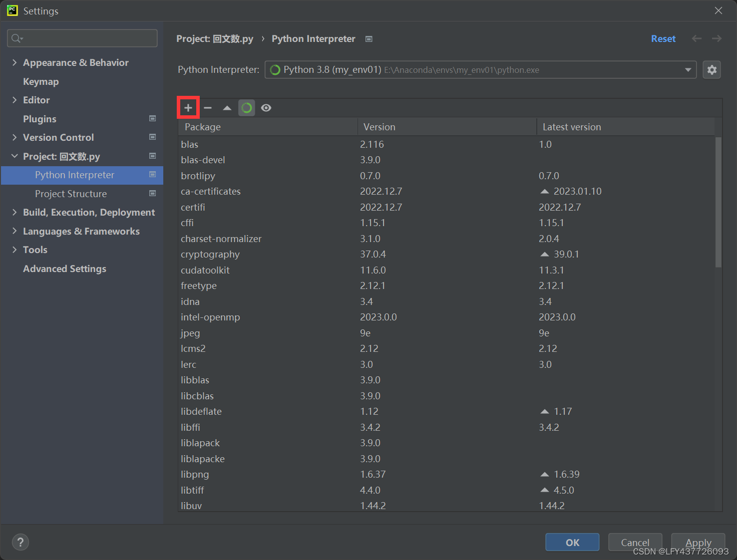Image resolution: width=737 pixels, height=560 pixels.
Task: Select the lerc package row
Action: (x=446, y=364)
